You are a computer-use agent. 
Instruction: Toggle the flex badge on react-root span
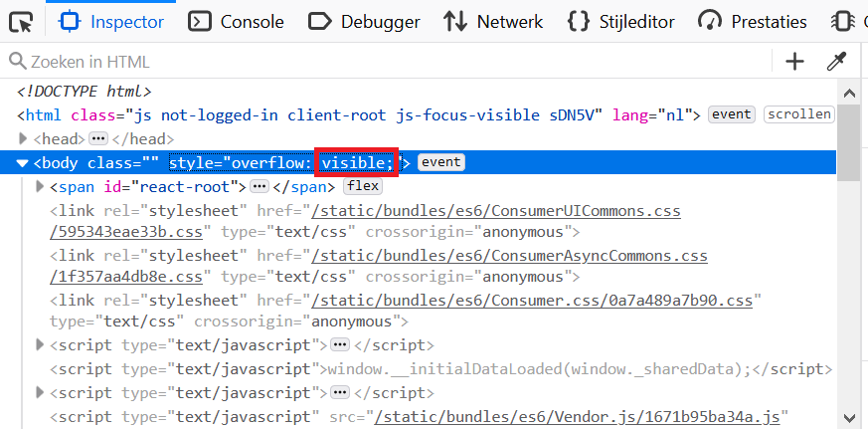pos(362,186)
